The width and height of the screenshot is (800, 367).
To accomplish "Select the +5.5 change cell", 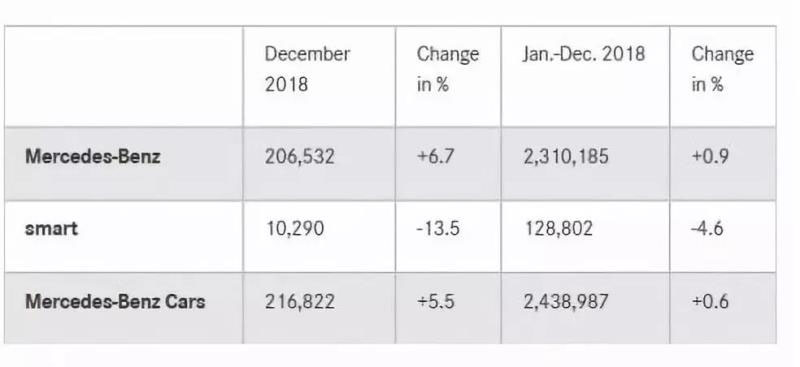I will (x=435, y=301).
